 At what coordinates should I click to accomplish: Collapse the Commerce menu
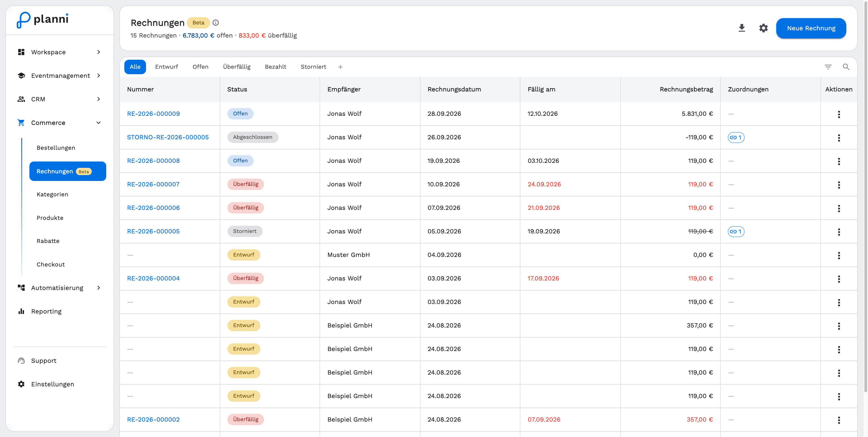59,123
